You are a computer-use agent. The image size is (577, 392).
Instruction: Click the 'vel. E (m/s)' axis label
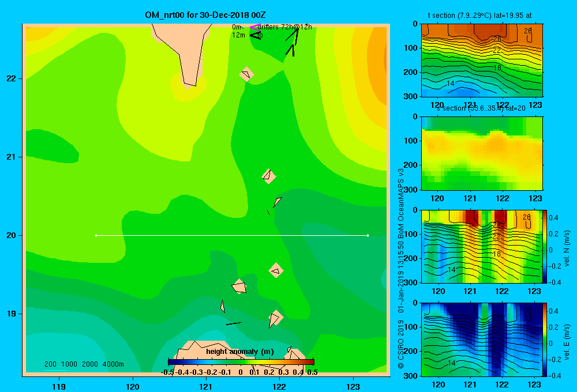point(567,341)
